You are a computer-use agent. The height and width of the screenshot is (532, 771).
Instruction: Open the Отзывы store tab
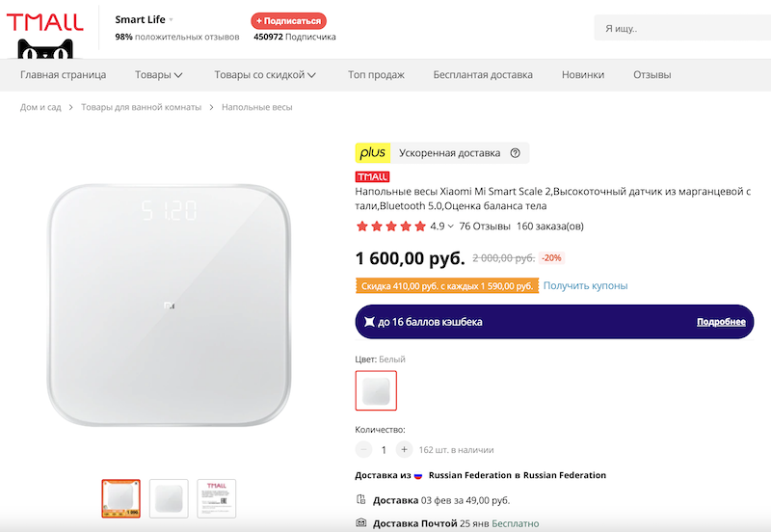651,75
